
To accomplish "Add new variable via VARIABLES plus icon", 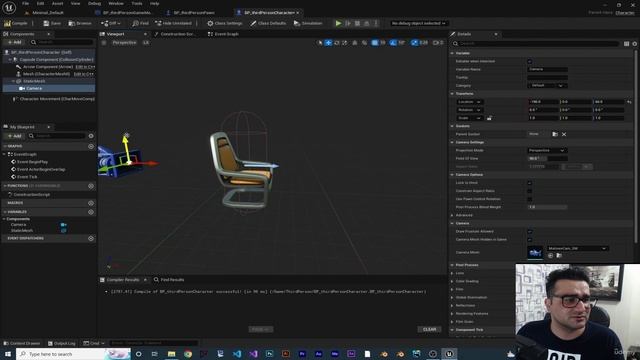I will coord(91,212).
